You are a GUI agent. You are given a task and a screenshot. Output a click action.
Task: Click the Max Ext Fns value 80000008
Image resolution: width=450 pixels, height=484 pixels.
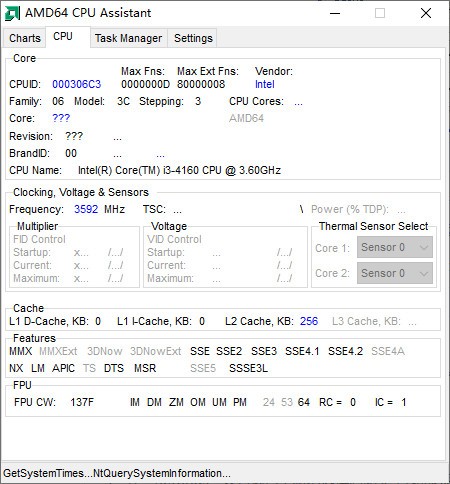[201, 84]
